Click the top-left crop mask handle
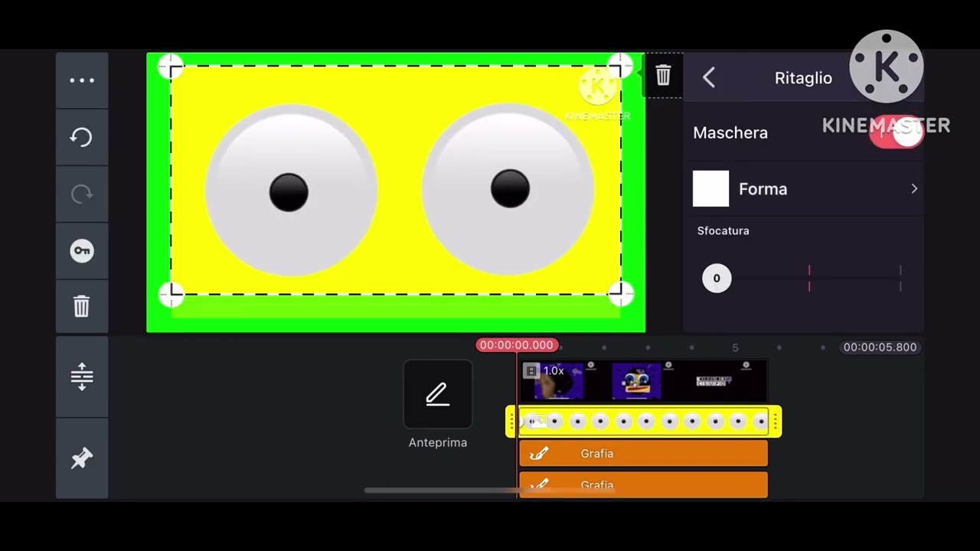Image resolution: width=980 pixels, height=551 pixels. pyautogui.click(x=171, y=67)
